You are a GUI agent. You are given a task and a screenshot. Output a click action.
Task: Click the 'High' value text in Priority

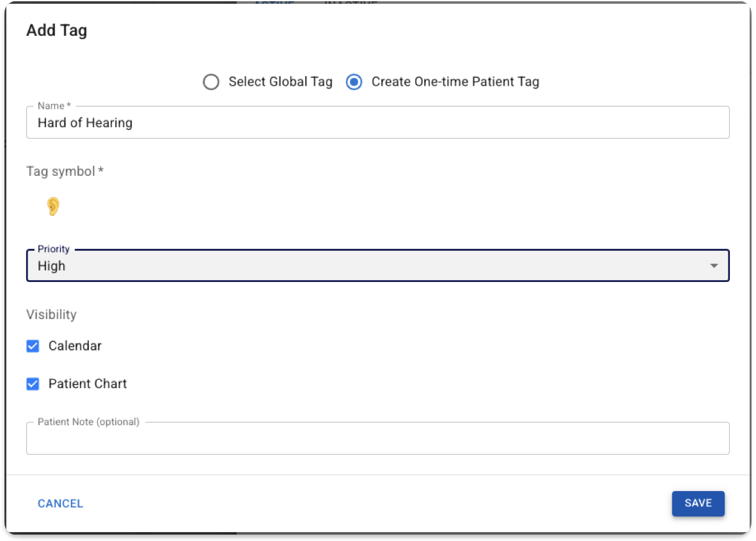click(51, 266)
